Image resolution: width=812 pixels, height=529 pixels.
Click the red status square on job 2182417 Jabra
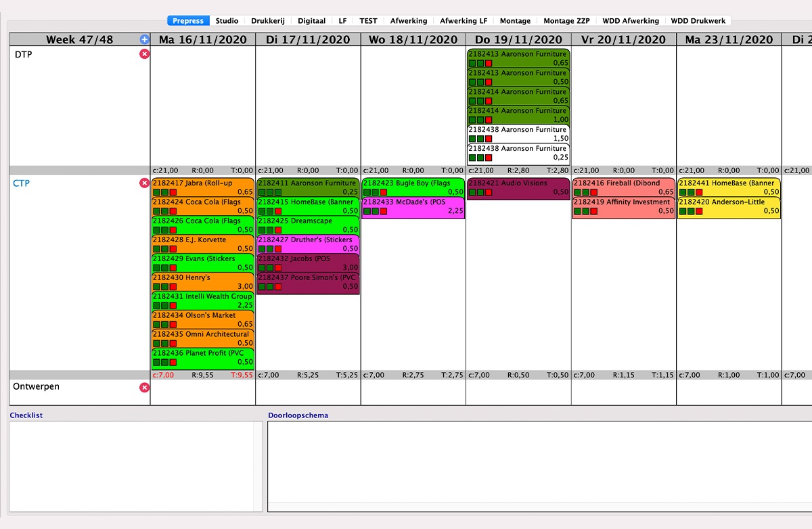pos(173,192)
